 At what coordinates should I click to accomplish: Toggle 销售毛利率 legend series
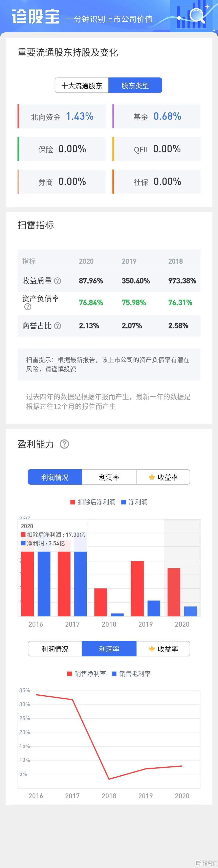131,674
